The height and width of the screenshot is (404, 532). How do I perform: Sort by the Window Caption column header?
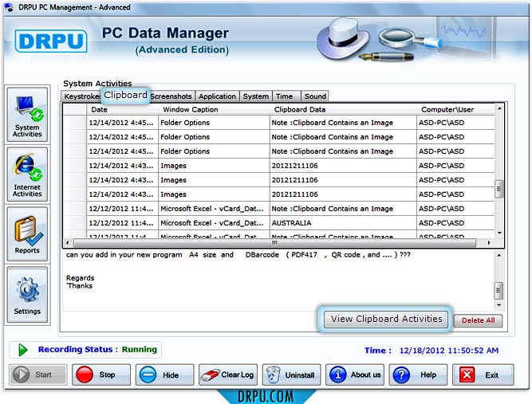190,109
